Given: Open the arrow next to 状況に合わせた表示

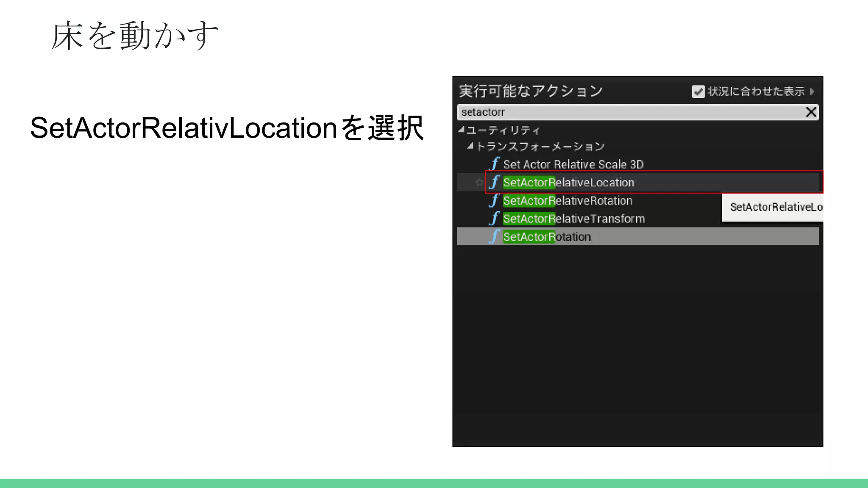Looking at the screenshot, I should [812, 91].
